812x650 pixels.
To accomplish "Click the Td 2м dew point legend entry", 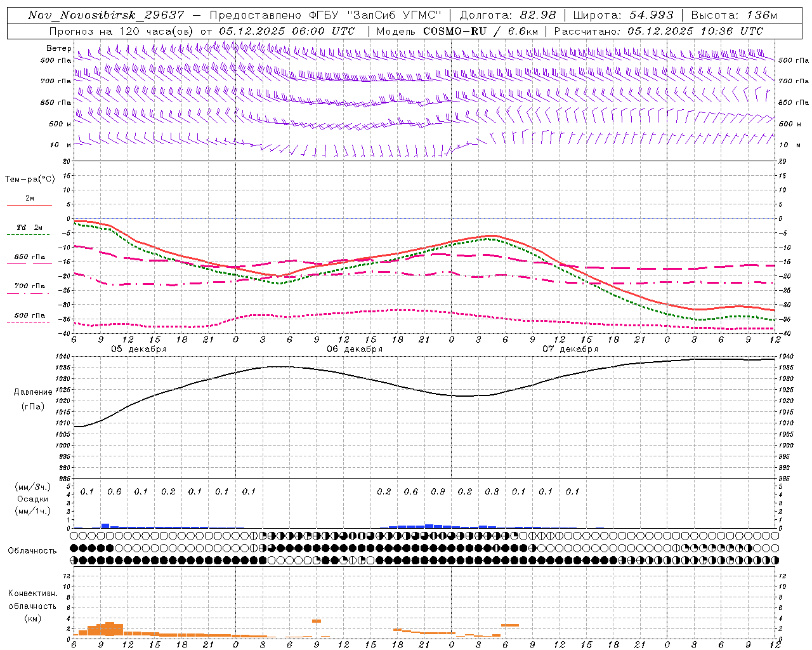I will [x=30, y=227].
